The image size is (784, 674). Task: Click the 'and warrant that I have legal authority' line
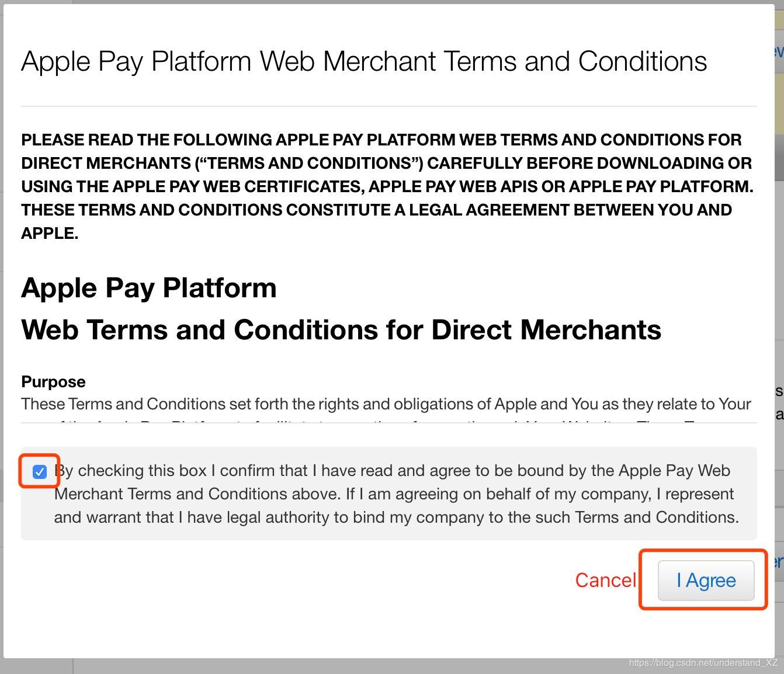396,517
